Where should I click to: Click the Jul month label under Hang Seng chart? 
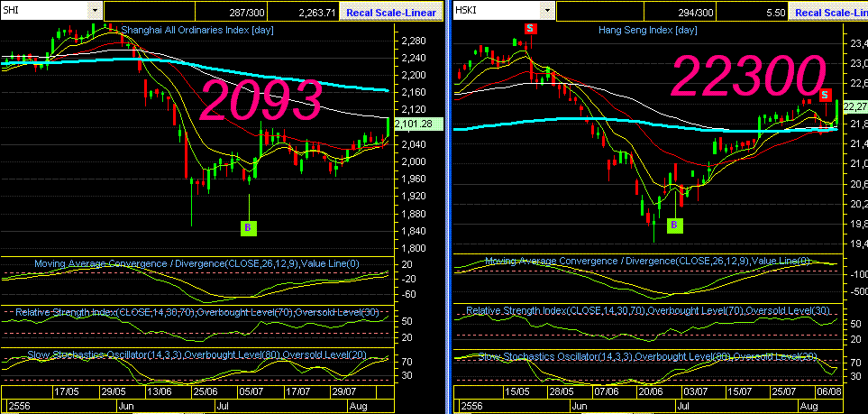click(683, 406)
